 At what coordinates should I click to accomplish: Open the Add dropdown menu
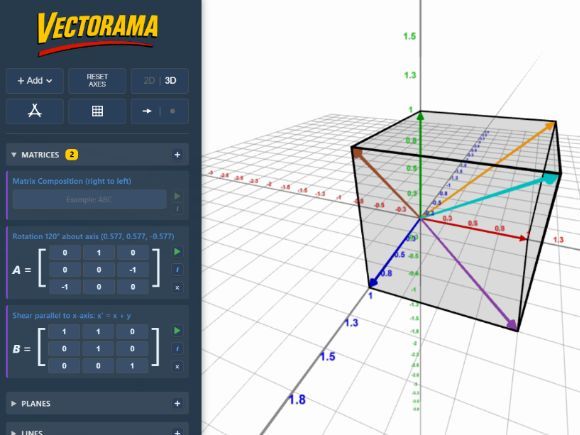pos(35,81)
